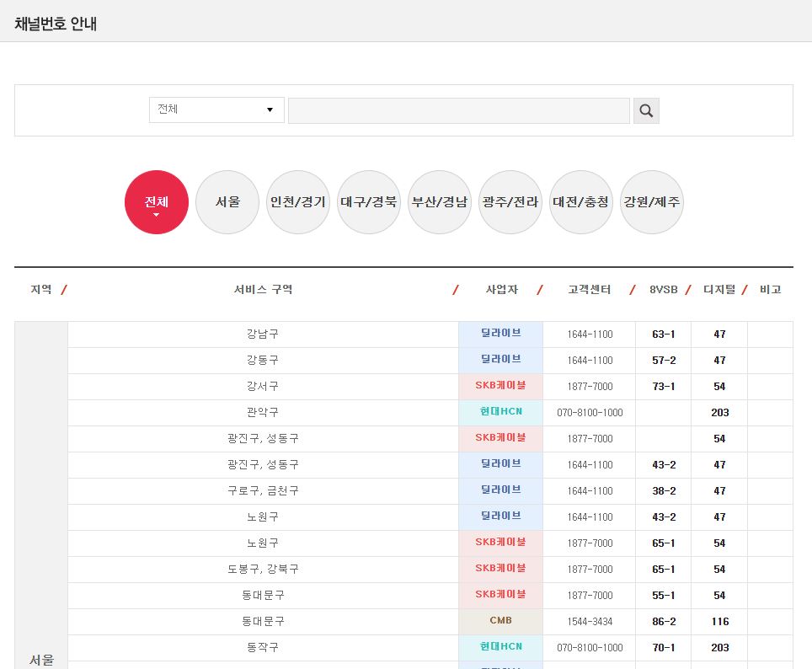Click the sort icon beside 서비스 구역 header
This screenshot has width=812, height=669.
point(456,288)
